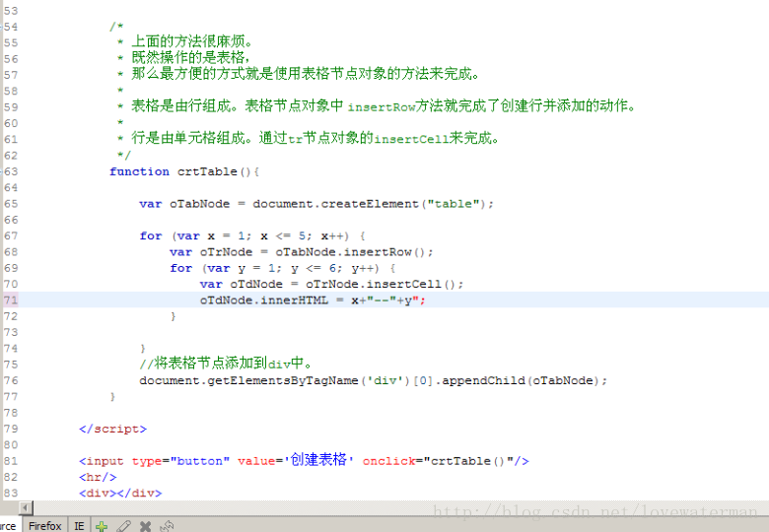
Task: Click getElementsByTagName on line 76
Action: click(283, 380)
